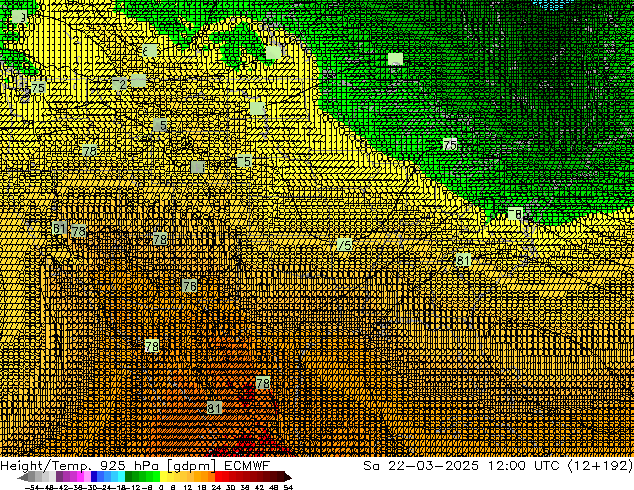Click the "-54" legend scale value
The width and height of the screenshot is (634, 490).
pyautogui.click(x=32, y=487)
